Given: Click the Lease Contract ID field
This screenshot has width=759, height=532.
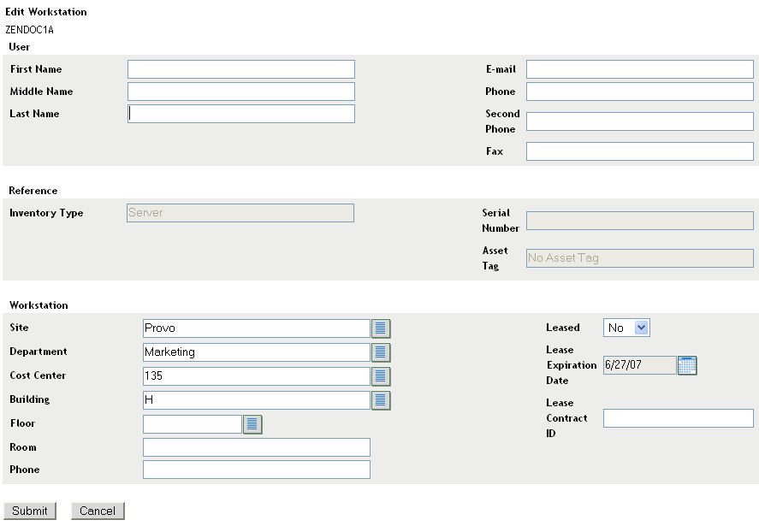Looking at the screenshot, I should [678, 418].
